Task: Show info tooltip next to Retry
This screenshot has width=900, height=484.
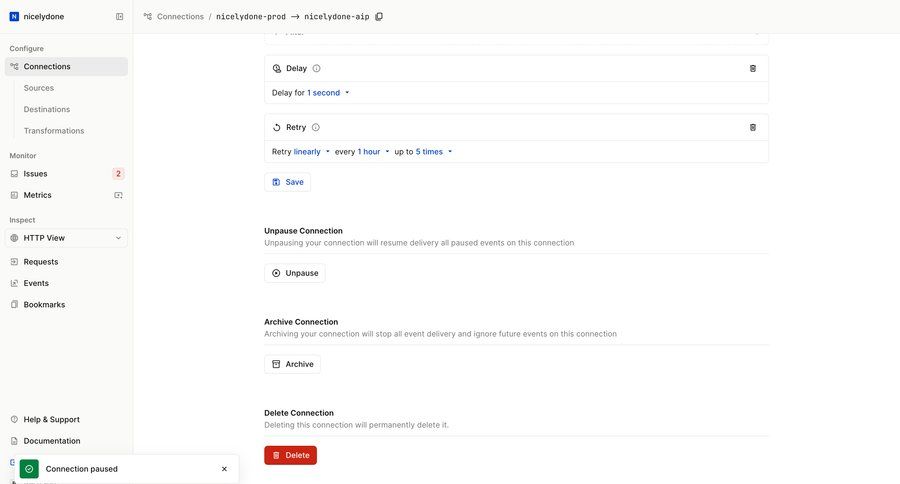Action: (x=316, y=127)
